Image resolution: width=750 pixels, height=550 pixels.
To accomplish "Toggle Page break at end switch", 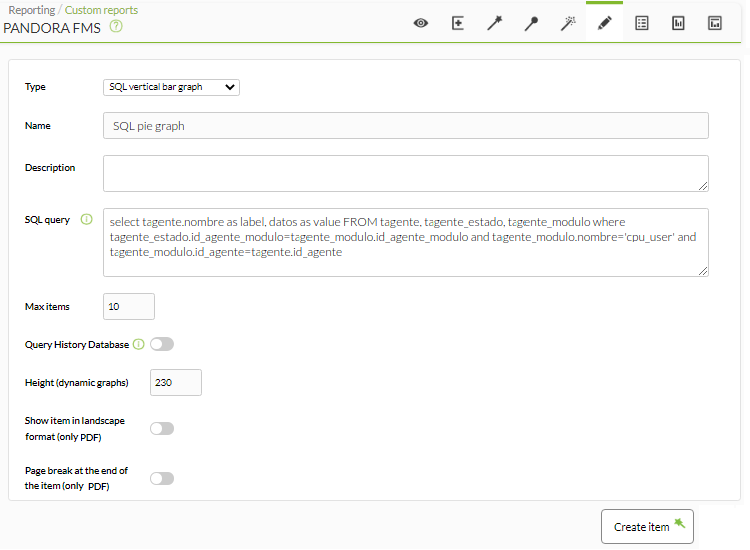I will point(162,478).
